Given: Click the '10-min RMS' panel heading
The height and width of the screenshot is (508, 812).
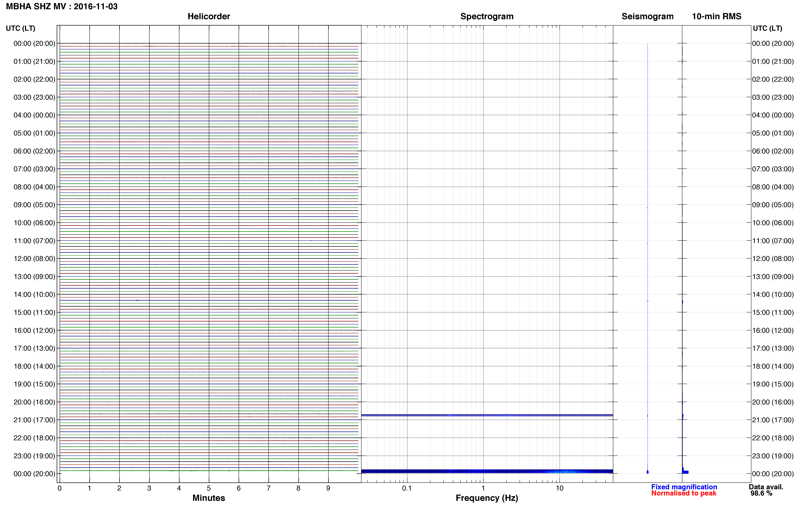Looking at the screenshot, I should click(x=717, y=16).
